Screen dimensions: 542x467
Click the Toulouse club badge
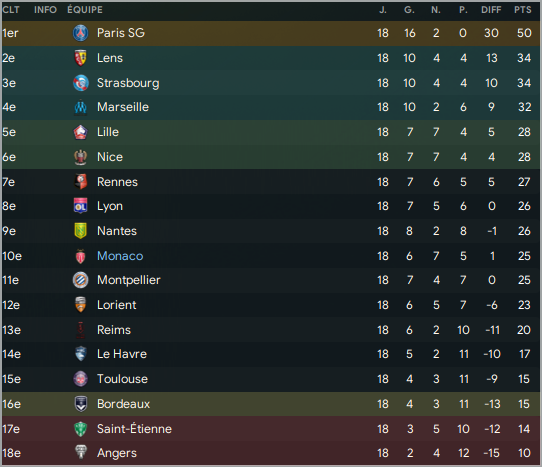[81, 379]
